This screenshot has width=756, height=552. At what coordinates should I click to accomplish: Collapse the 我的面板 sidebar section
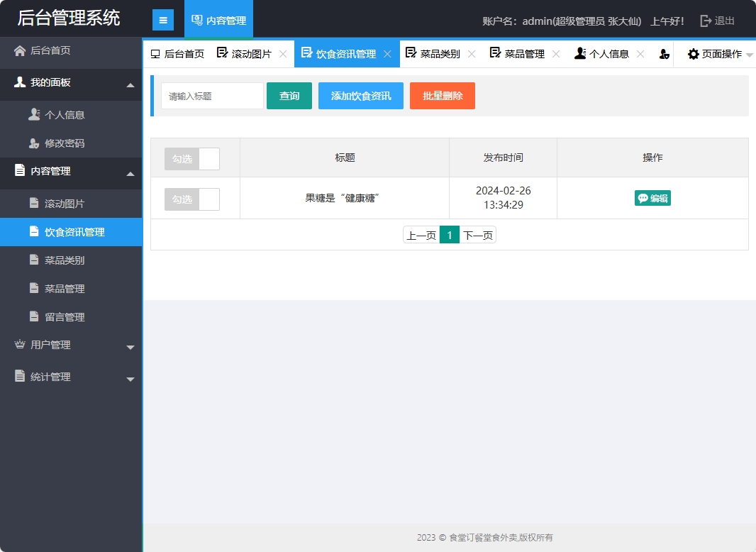click(130, 85)
